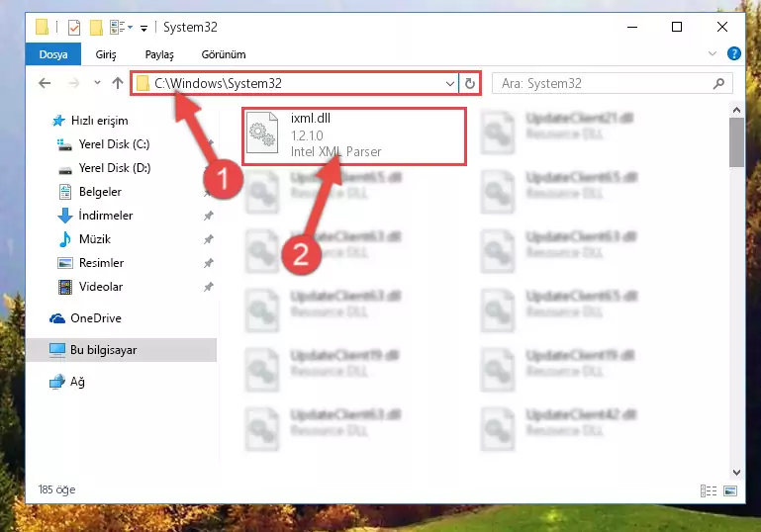The image size is (761, 532).
Task: Click the pin icon next to Resimler
Action: [208, 263]
